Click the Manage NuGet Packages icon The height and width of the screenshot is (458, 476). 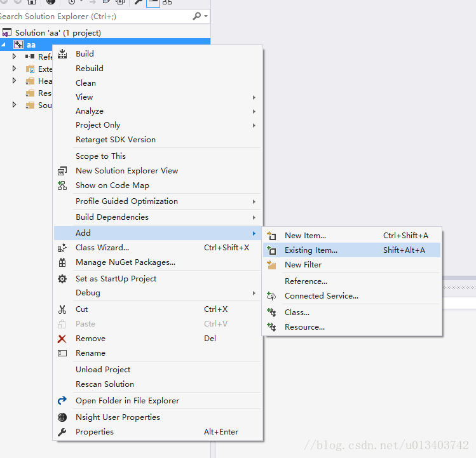pos(62,262)
